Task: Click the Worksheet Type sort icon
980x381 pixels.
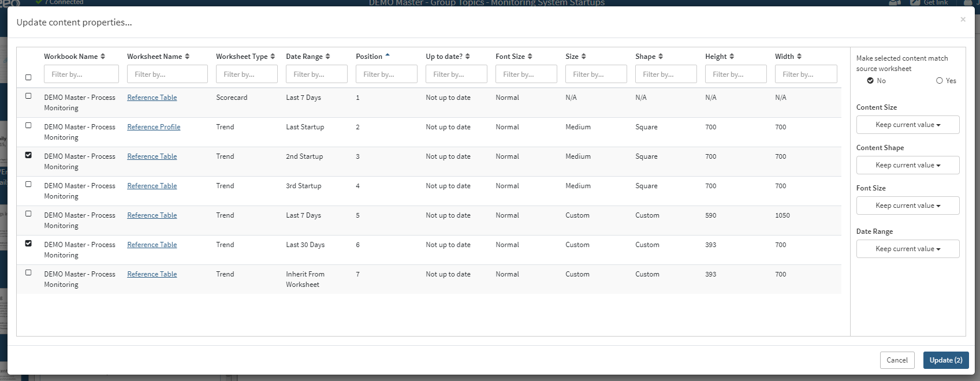Action: click(273, 57)
